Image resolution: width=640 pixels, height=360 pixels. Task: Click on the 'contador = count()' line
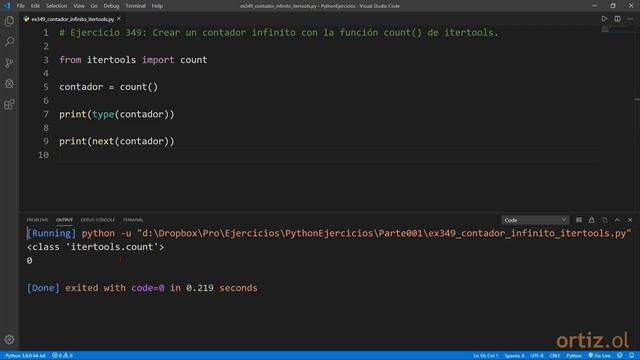tap(109, 87)
